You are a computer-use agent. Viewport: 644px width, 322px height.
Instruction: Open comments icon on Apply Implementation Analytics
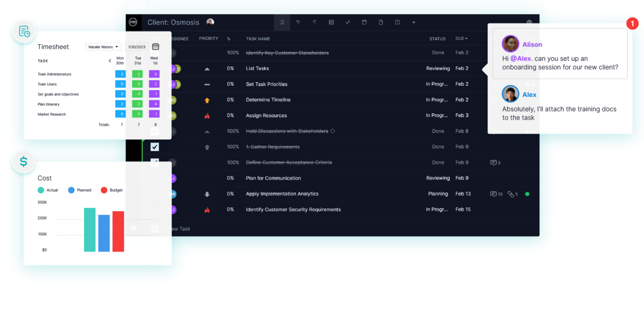pyautogui.click(x=493, y=194)
